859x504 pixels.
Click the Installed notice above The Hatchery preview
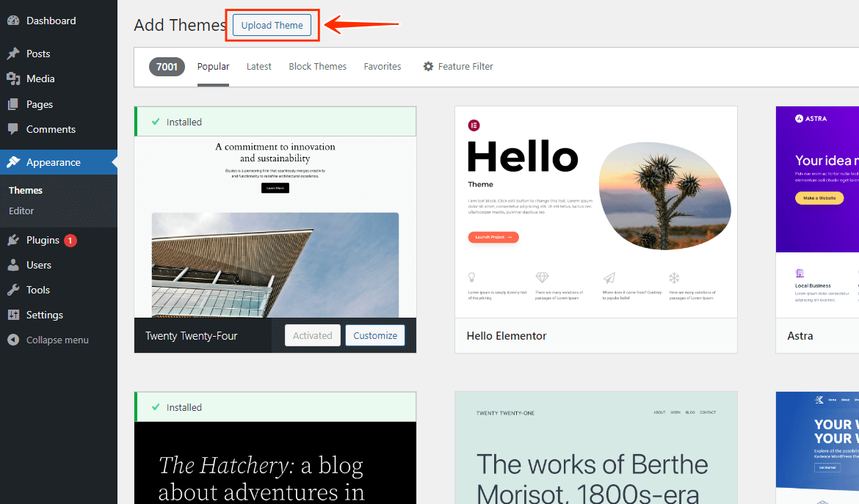click(275, 407)
